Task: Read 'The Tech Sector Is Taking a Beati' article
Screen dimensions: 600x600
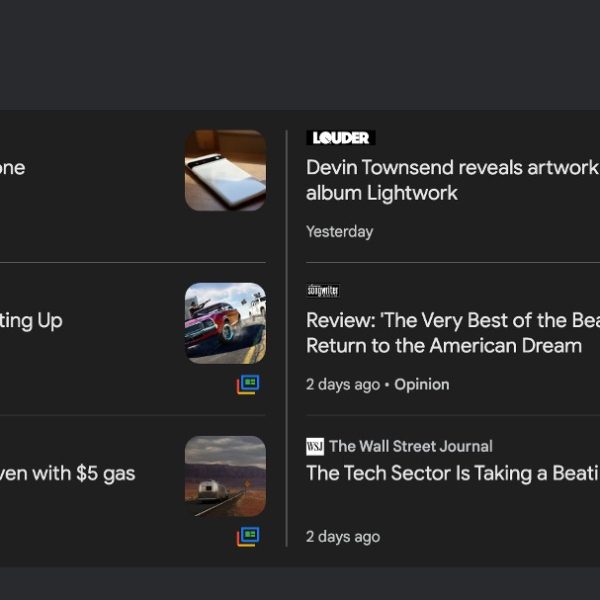Action: pos(452,473)
